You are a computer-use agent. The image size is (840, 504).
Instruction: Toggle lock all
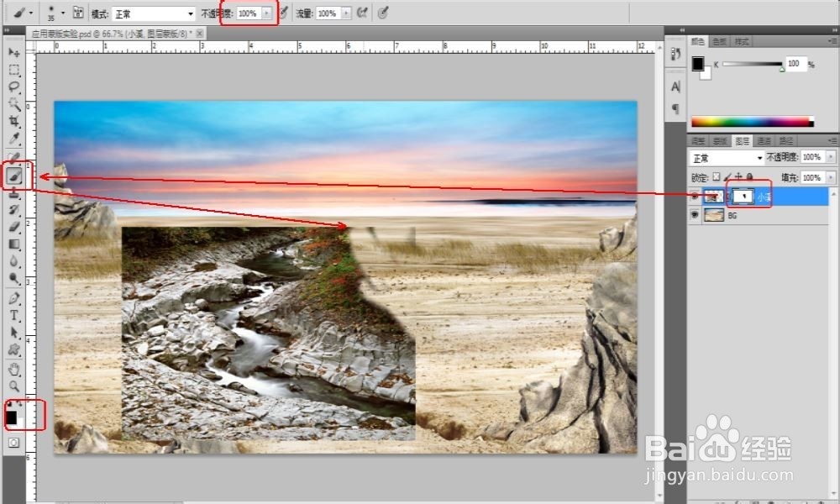[749, 176]
